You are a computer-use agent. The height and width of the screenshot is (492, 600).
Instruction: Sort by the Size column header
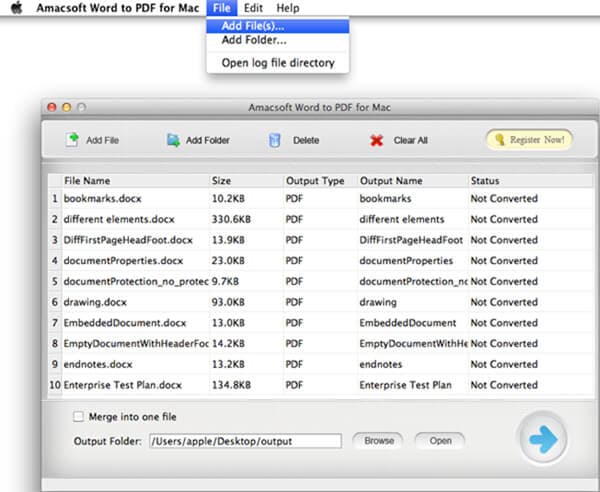click(246, 181)
